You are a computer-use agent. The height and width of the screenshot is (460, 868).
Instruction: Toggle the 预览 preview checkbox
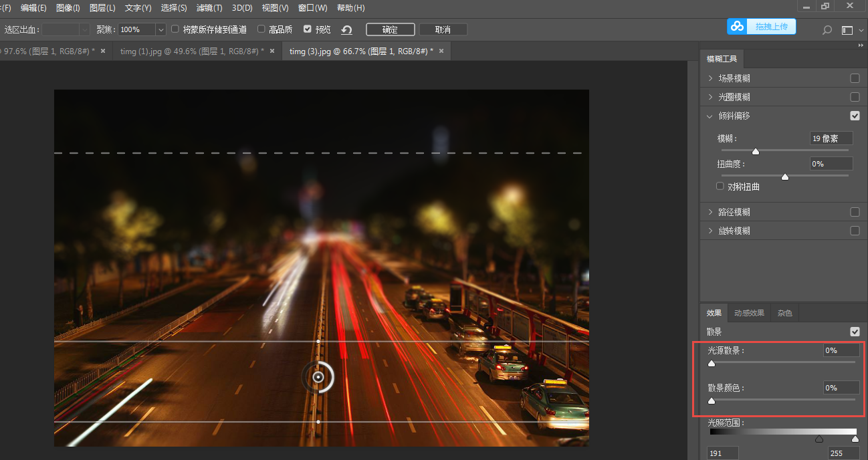[x=308, y=29]
